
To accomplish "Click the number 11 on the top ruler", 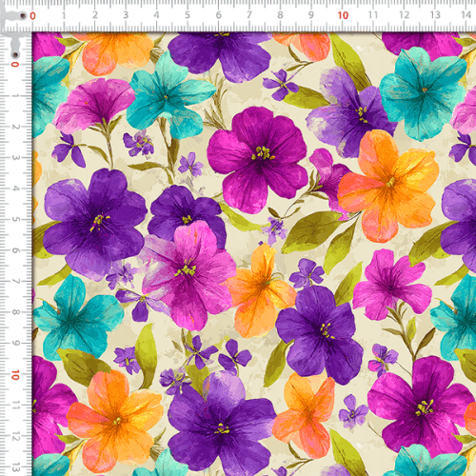I will (x=373, y=15).
